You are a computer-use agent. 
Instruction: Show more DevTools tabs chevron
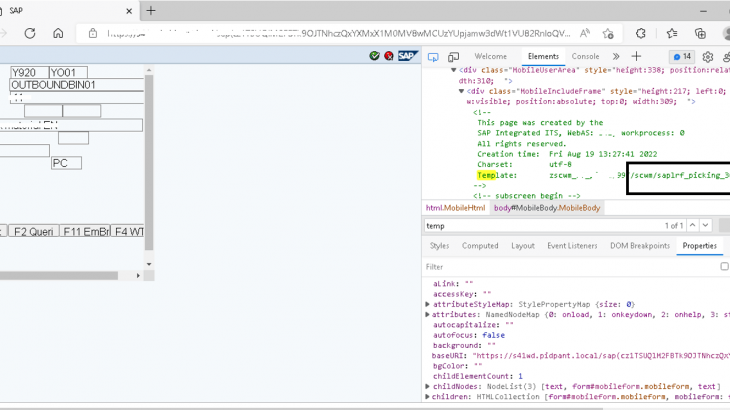point(616,57)
